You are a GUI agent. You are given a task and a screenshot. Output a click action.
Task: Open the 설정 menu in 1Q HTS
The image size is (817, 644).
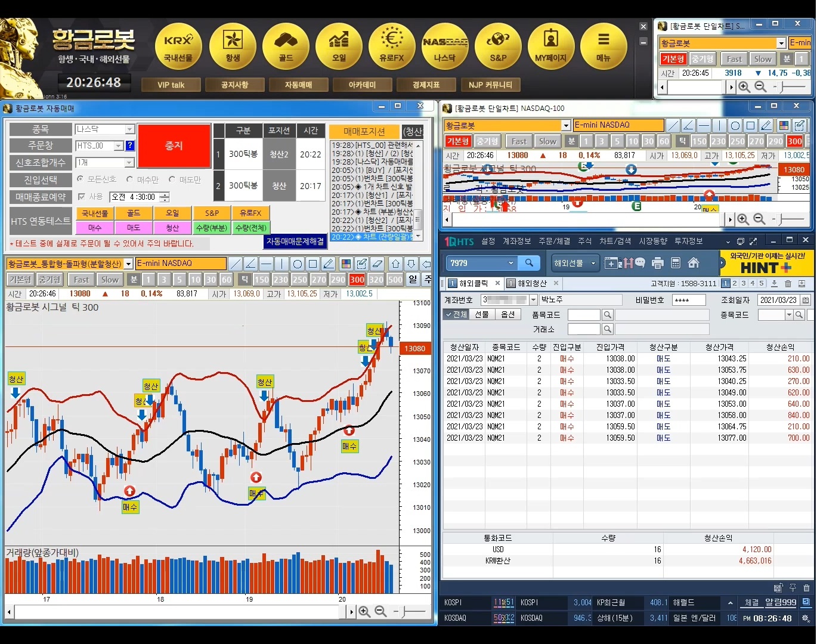pos(488,241)
